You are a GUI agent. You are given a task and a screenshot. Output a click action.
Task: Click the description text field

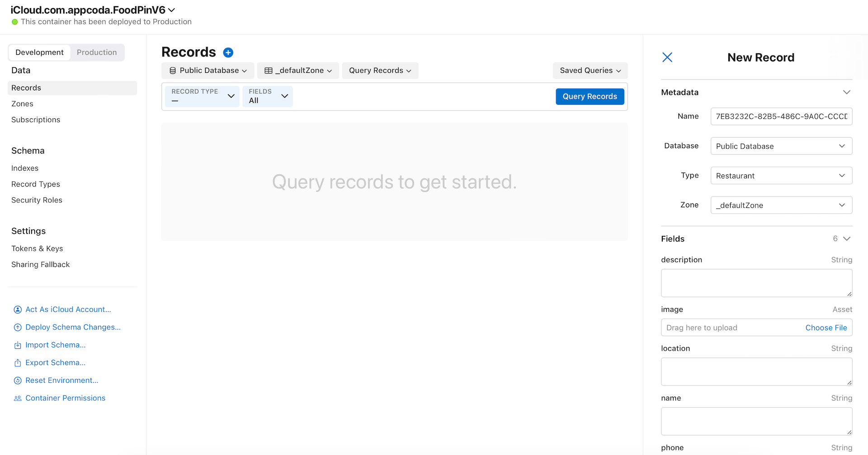click(x=756, y=283)
